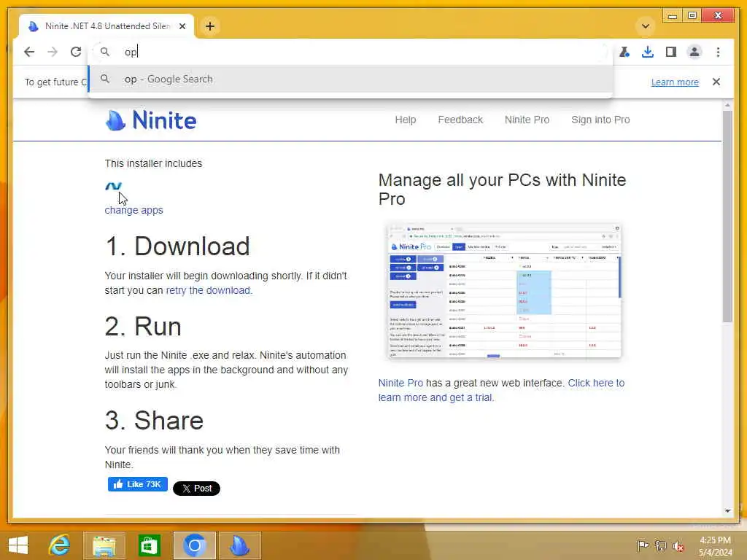The image size is (747, 560).
Task: Open Windows Store from taskbar
Action: 149,545
